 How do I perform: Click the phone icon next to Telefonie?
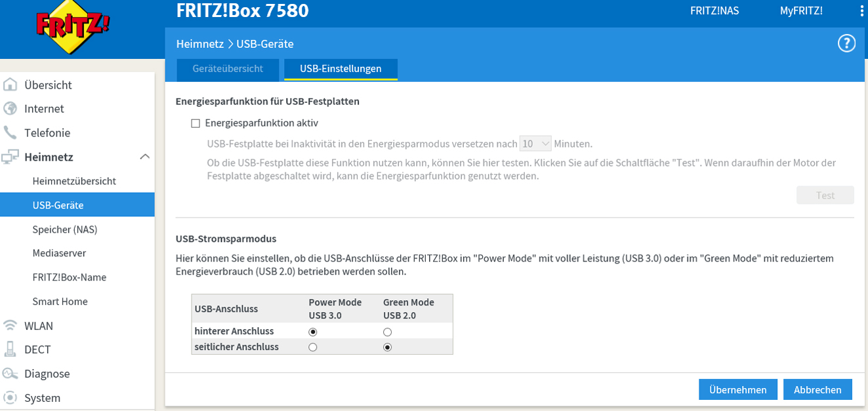[10, 132]
